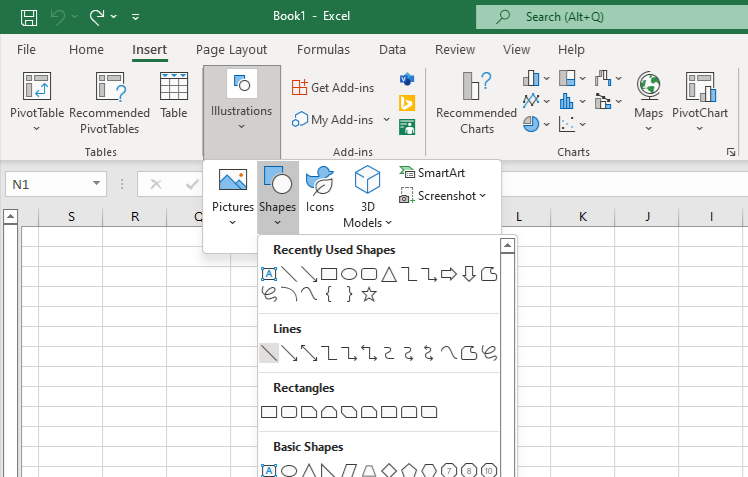Open 3D Models
Image resolution: width=748 pixels, height=477 pixels.
pos(367,197)
